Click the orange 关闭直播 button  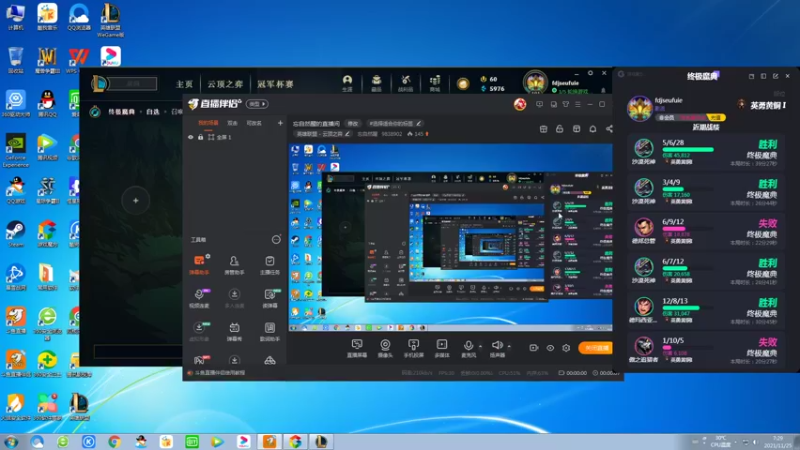point(596,348)
